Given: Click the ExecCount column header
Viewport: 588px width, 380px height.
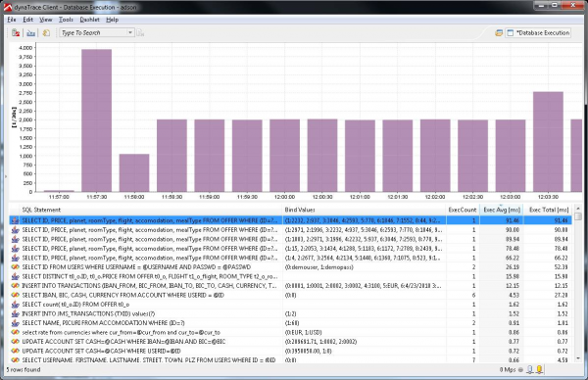Looking at the screenshot, I should (x=463, y=210).
